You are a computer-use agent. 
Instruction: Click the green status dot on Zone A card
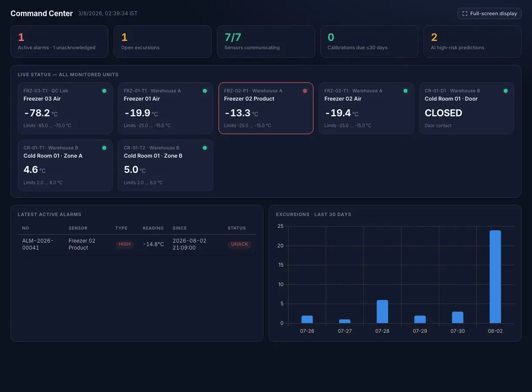tap(104, 148)
